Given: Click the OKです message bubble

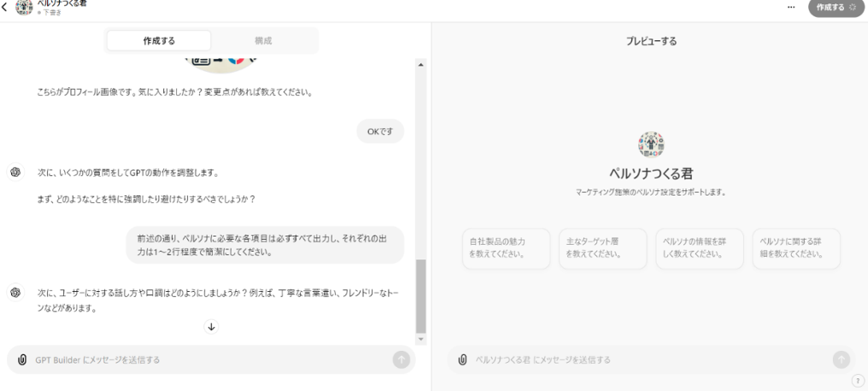Looking at the screenshot, I should click(380, 131).
